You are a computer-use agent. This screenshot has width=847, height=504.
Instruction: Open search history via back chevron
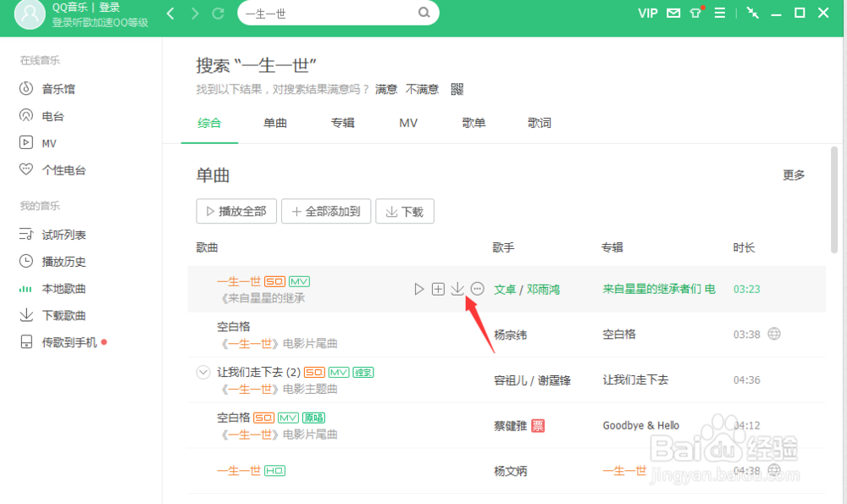coord(169,14)
